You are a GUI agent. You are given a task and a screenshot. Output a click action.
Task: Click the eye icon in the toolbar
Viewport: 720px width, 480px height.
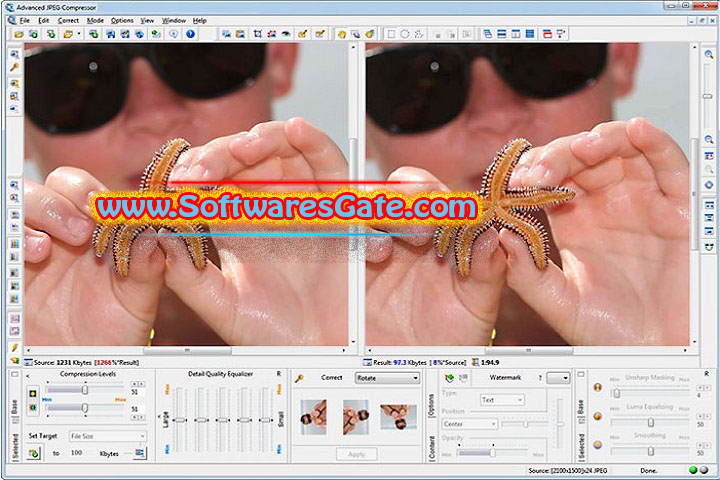(x=286, y=34)
